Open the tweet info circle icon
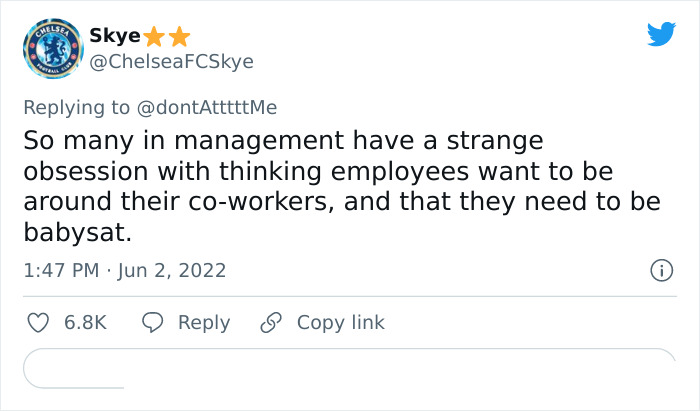Viewport: 700px width, 411px height. [x=660, y=270]
